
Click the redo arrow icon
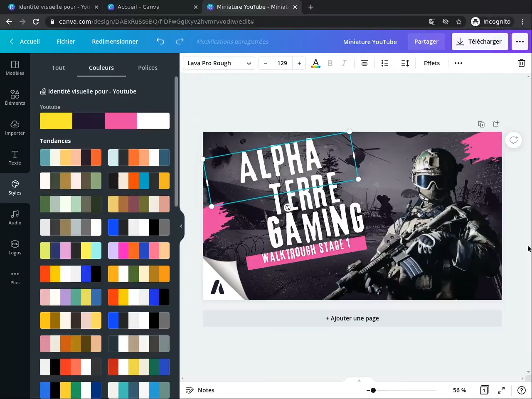pos(180,42)
